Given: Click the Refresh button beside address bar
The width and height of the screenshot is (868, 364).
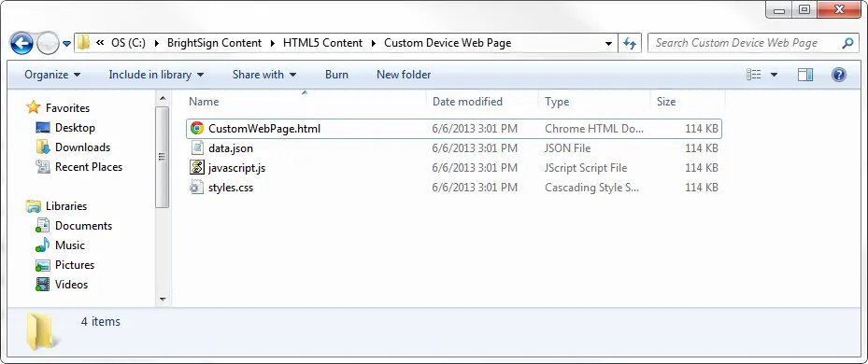Looking at the screenshot, I should click(x=630, y=43).
